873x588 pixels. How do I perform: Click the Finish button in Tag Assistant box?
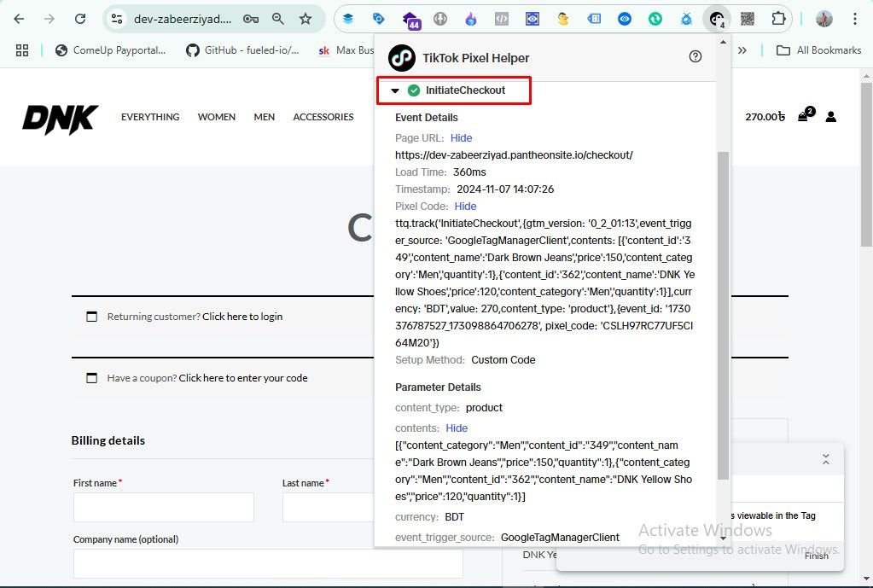pos(816,556)
